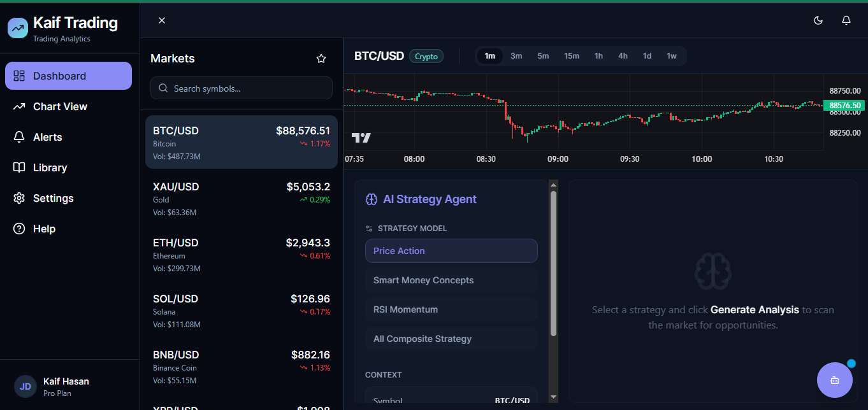Open Chart View from sidebar
Screen dimensions: 868x410
click(68, 106)
